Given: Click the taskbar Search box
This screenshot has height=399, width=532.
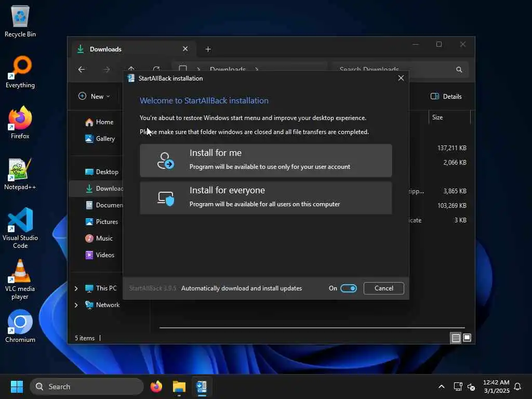Looking at the screenshot, I should 87,387.
